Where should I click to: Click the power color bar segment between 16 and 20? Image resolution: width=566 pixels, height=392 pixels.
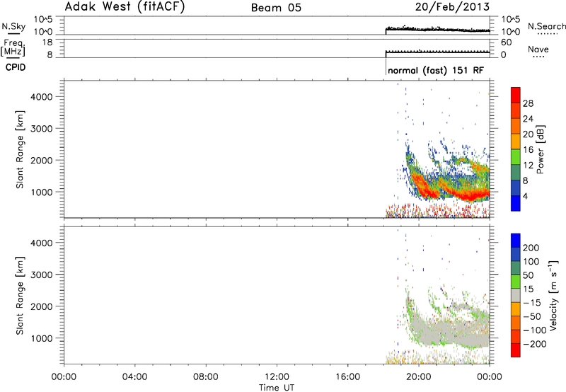(x=516, y=141)
